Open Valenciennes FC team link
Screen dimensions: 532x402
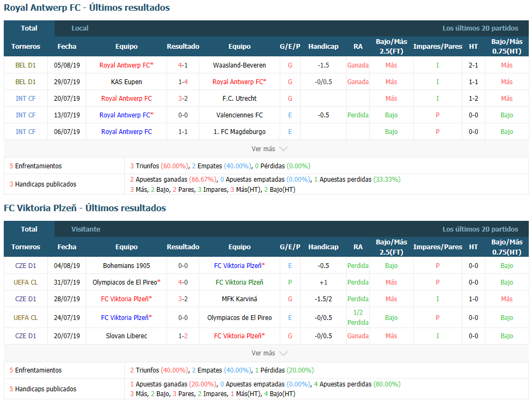239,115
